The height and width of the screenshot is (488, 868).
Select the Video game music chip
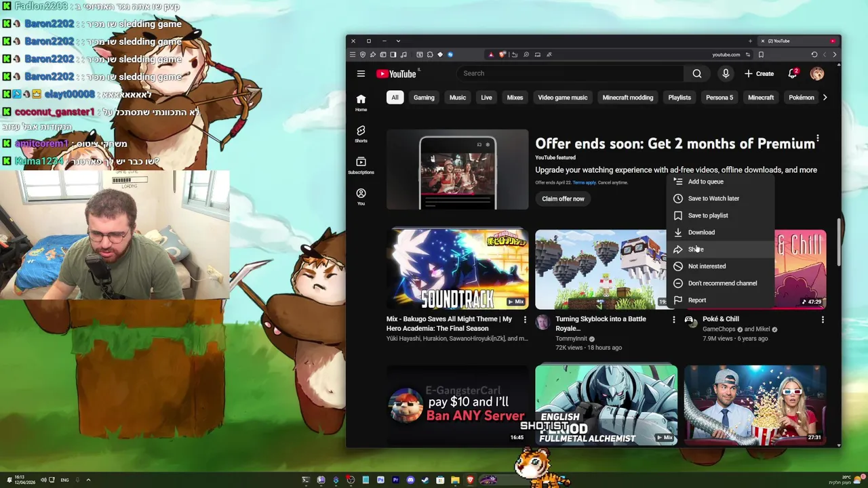click(x=563, y=98)
